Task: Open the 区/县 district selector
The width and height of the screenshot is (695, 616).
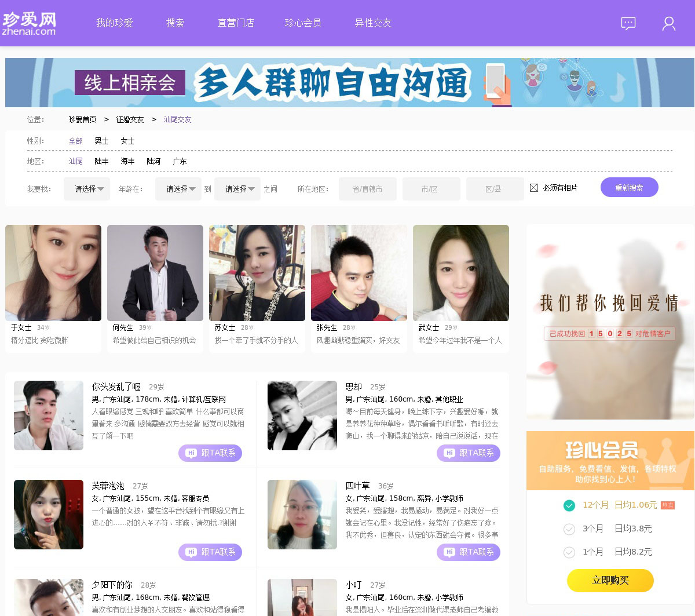Action: coord(495,189)
